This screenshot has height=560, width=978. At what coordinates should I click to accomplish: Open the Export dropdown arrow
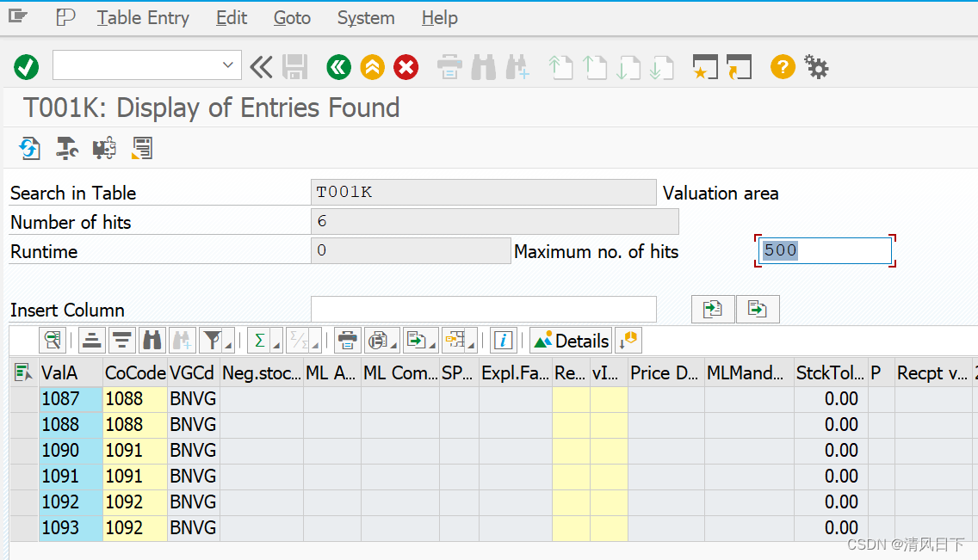click(x=431, y=346)
